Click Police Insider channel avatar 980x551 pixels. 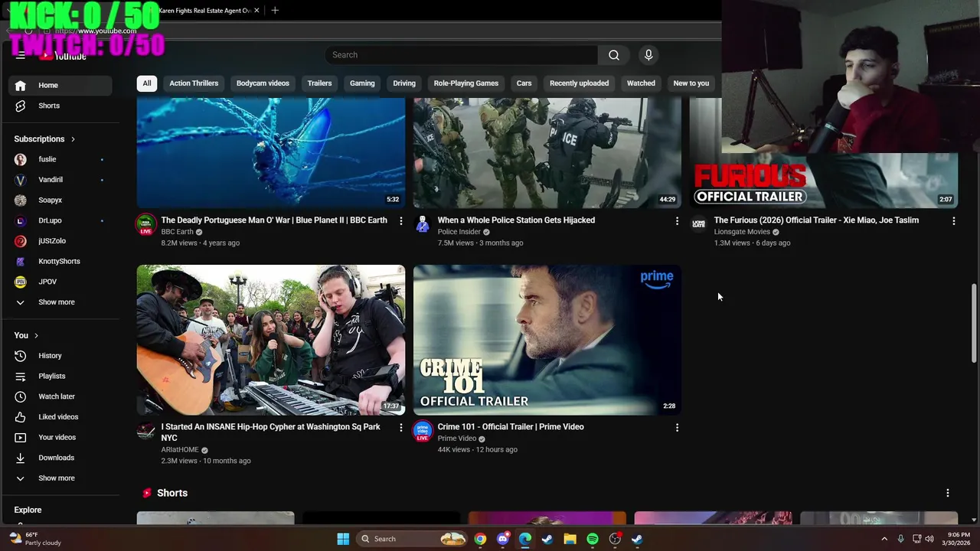423,224
